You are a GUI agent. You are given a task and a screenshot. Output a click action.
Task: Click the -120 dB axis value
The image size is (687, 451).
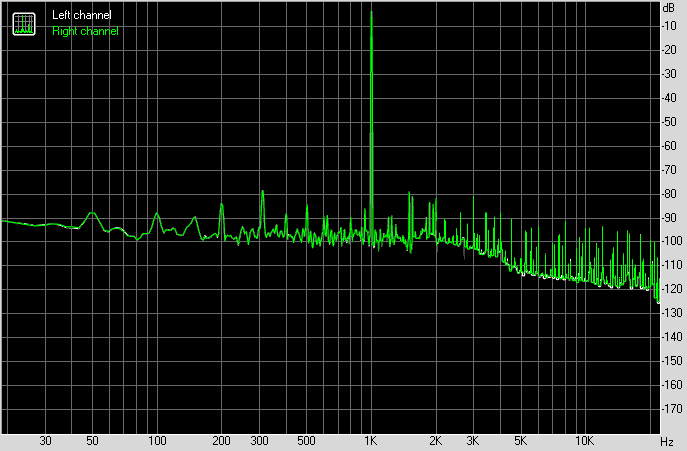[x=671, y=289]
